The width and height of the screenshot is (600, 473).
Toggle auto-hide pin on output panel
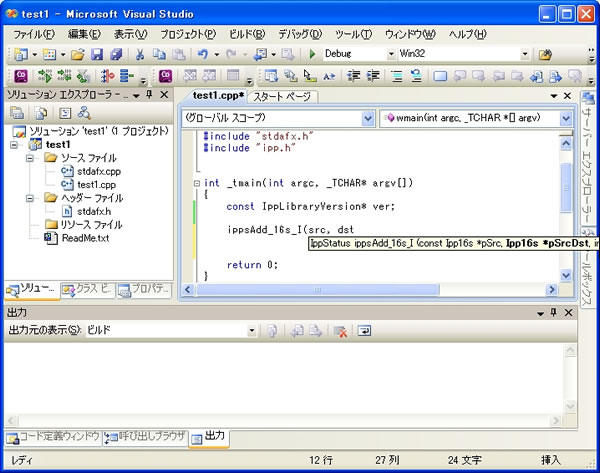click(x=553, y=313)
